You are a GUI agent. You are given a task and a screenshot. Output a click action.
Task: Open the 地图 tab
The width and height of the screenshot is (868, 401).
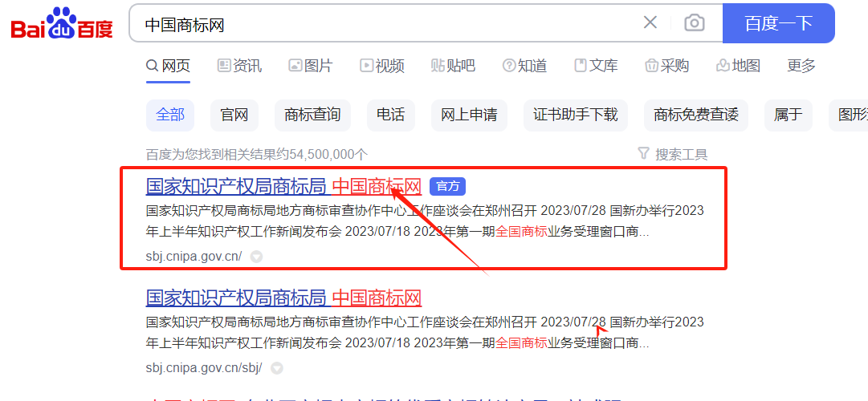(x=738, y=66)
